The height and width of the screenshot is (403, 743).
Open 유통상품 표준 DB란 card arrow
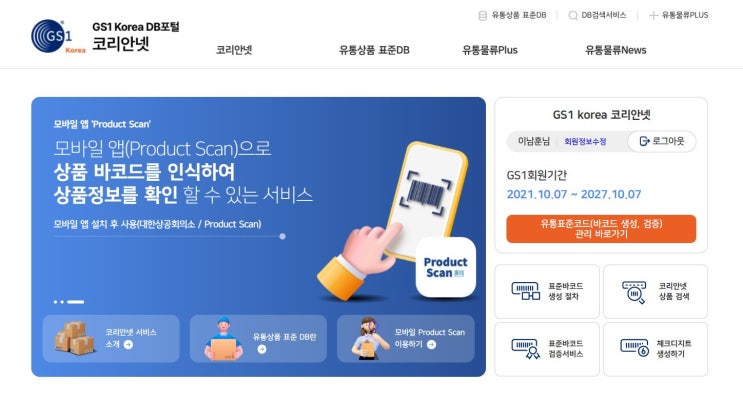pyautogui.click(x=262, y=349)
